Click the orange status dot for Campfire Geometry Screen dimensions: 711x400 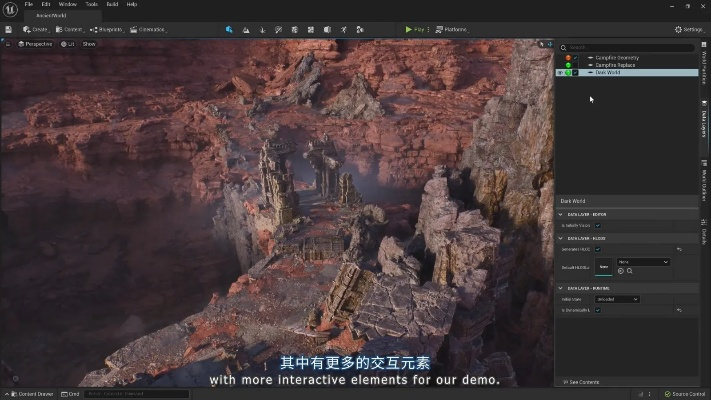tap(568, 58)
